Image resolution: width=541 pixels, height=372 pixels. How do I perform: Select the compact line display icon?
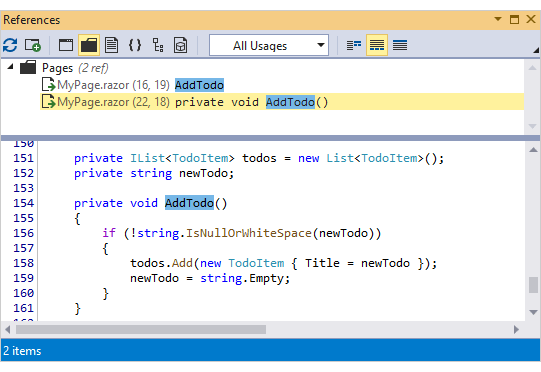354,45
